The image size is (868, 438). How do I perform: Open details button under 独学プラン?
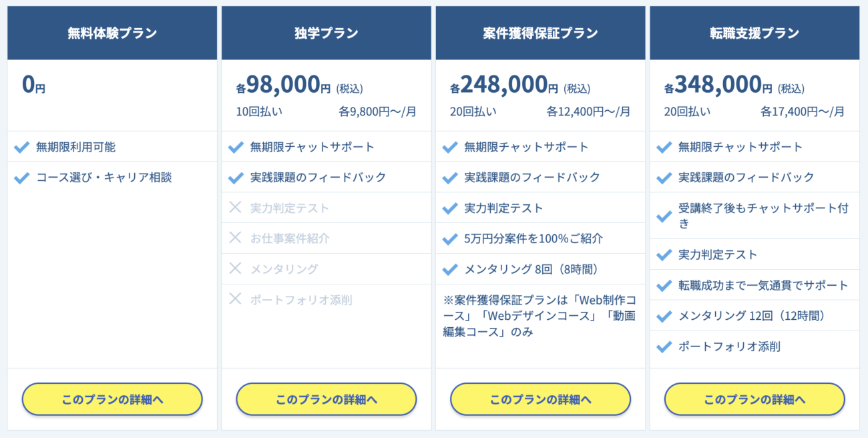(327, 399)
